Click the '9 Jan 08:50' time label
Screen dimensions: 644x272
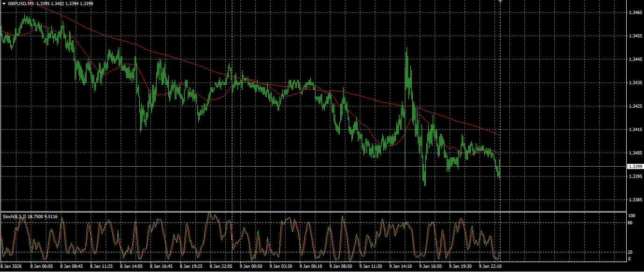coord(341,266)
